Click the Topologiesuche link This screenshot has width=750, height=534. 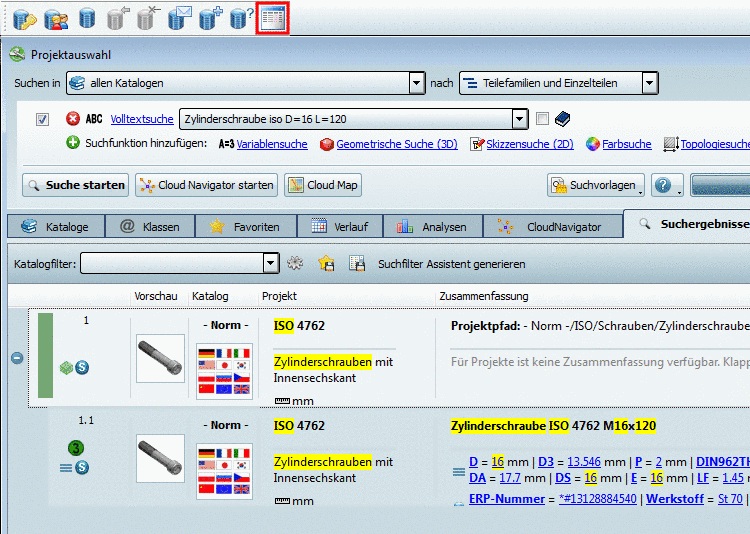[715, 144]
